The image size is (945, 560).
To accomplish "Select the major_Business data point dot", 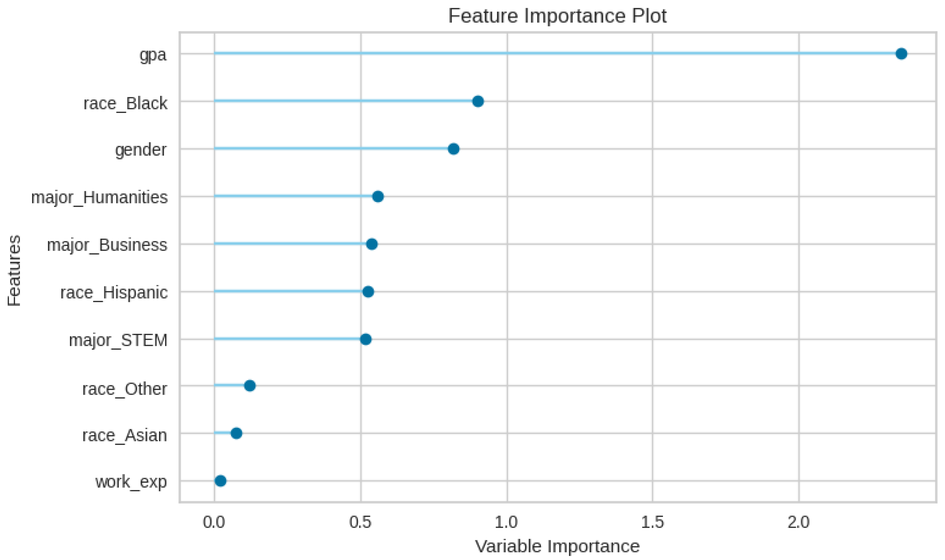I will 372,244.
